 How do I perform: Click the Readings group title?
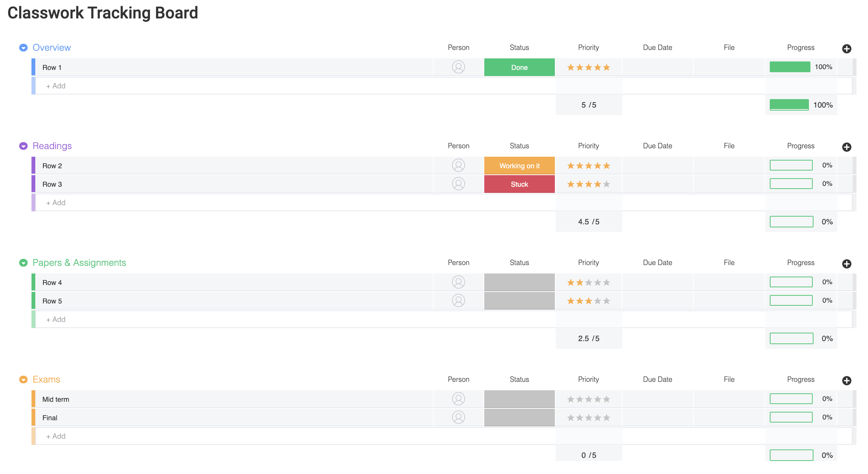pyautogui.click(x=52, y=146)
